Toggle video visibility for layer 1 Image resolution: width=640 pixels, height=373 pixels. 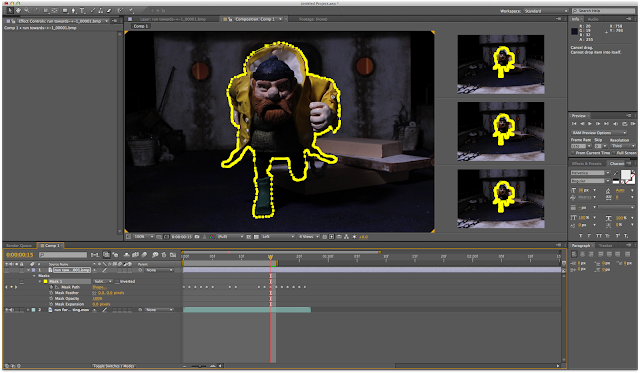(x=7, y=270)
